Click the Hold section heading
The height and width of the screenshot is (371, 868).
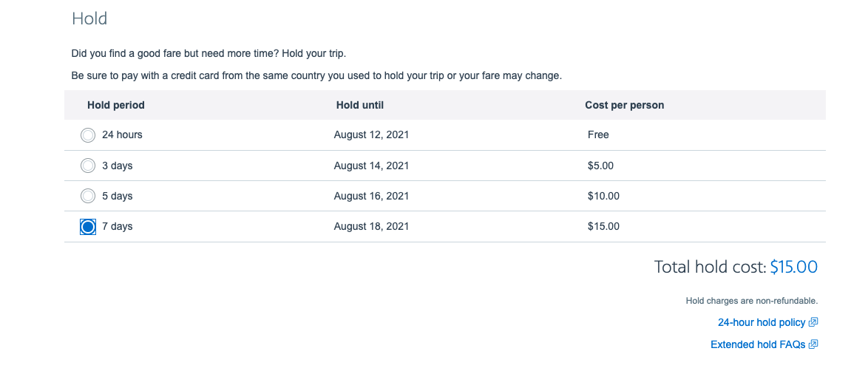pyautogui.click(x=89, y=18)
